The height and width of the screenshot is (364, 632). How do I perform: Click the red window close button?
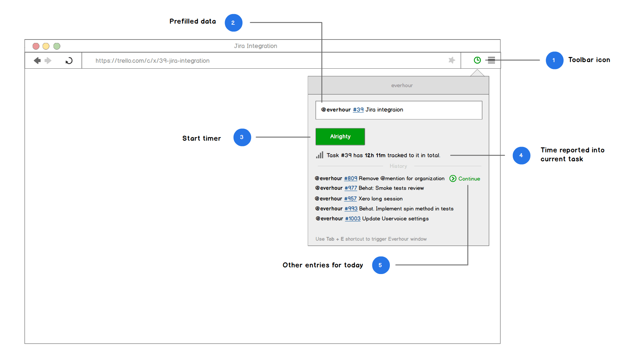[36, 46]
